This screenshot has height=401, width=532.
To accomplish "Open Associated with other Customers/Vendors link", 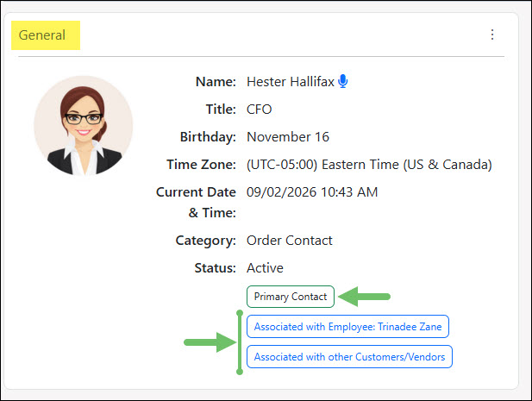I will (349, 356).
